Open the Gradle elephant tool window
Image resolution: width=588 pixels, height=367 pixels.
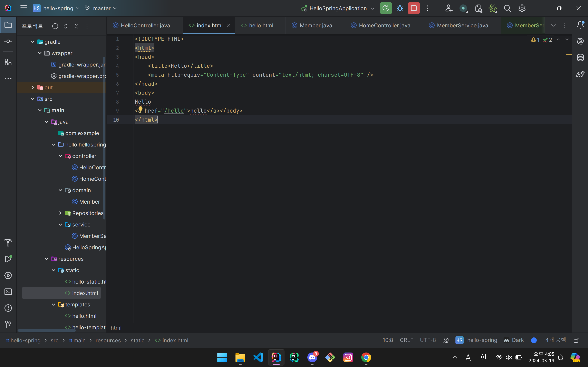point(580,74)
